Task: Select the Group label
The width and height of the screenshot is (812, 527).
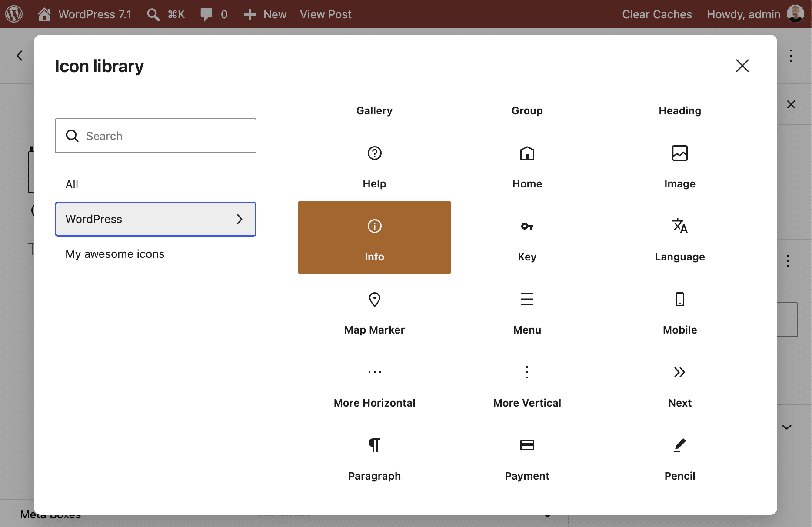Action: [527, 110]
